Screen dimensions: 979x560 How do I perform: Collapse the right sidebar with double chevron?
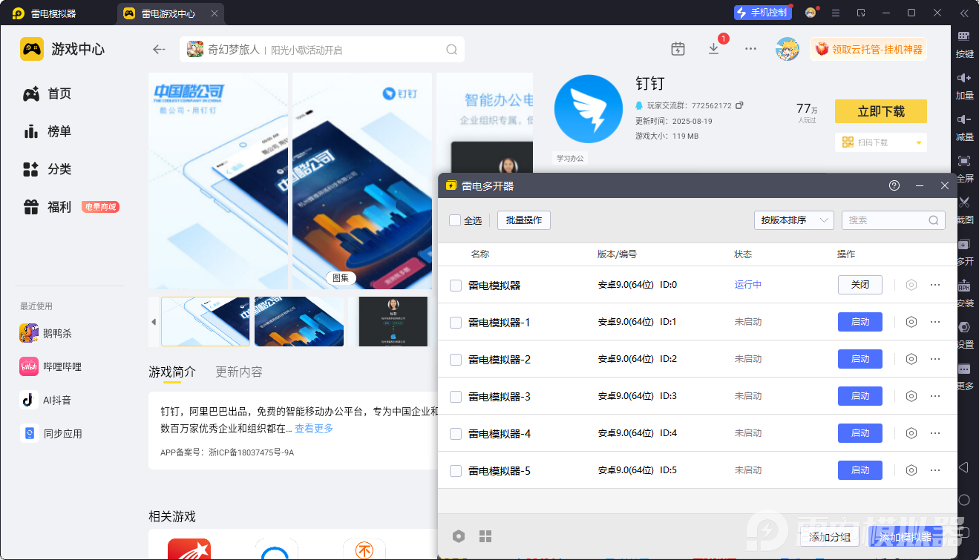point(964,13)
